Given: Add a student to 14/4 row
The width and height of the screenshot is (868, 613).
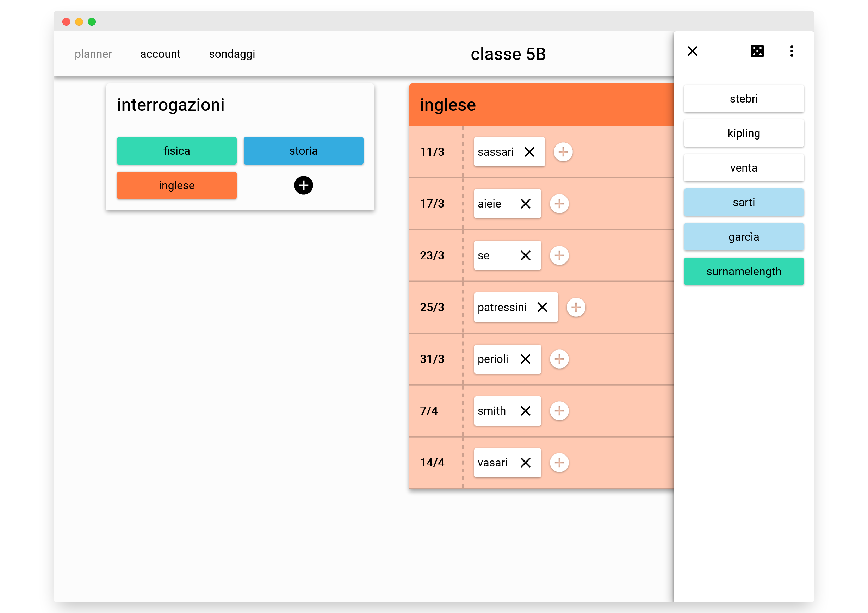Looking at the screenshot, I should [559, 463].
